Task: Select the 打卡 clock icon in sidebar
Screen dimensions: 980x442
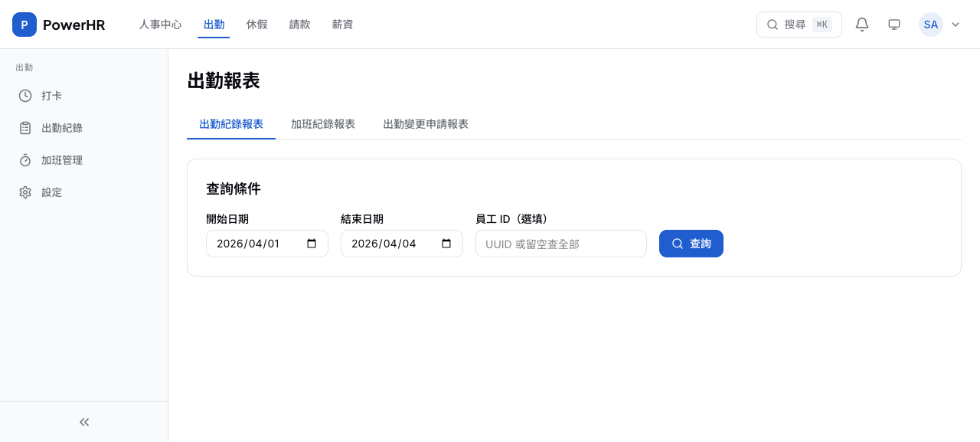Action: 25,96
